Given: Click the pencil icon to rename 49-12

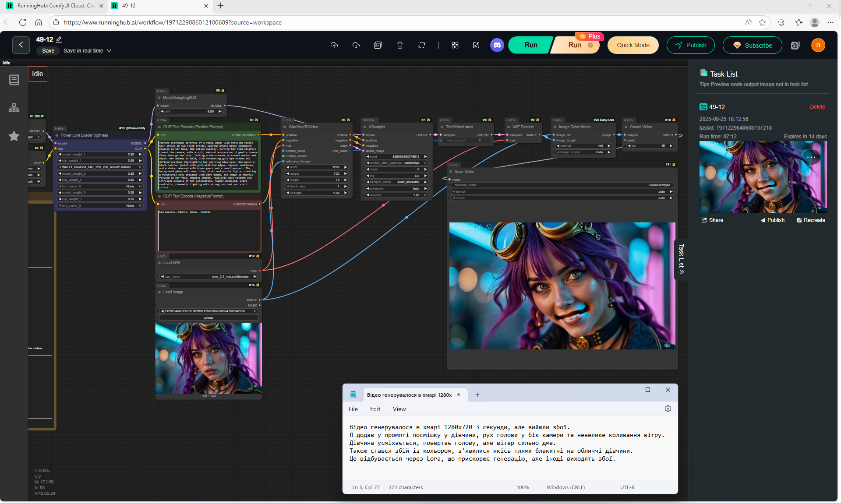Looking at the screenshot, I should coord(59,39).
